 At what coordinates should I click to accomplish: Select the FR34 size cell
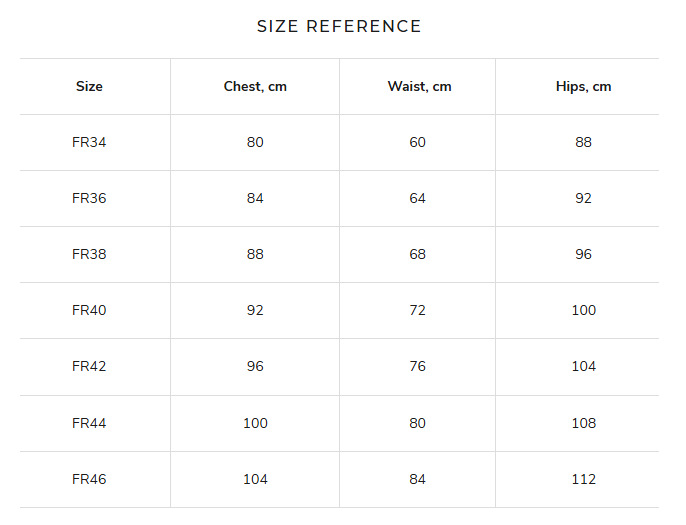pos(89,142)
